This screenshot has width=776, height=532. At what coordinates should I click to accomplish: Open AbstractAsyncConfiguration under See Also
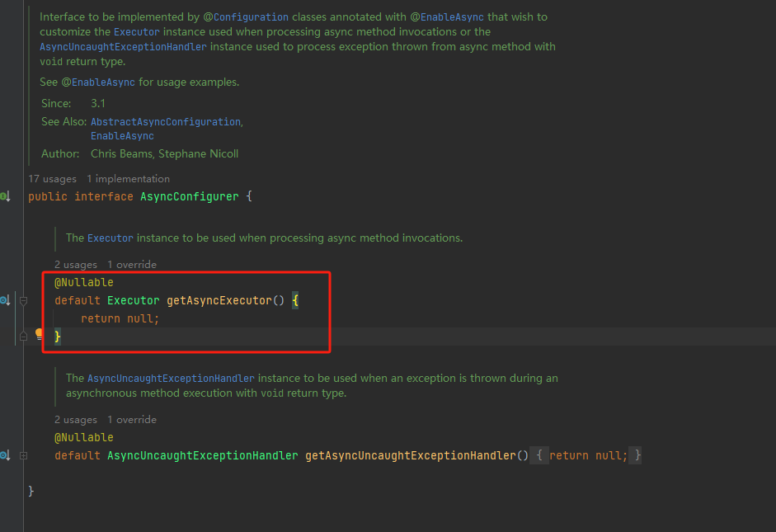click(164, 121)
